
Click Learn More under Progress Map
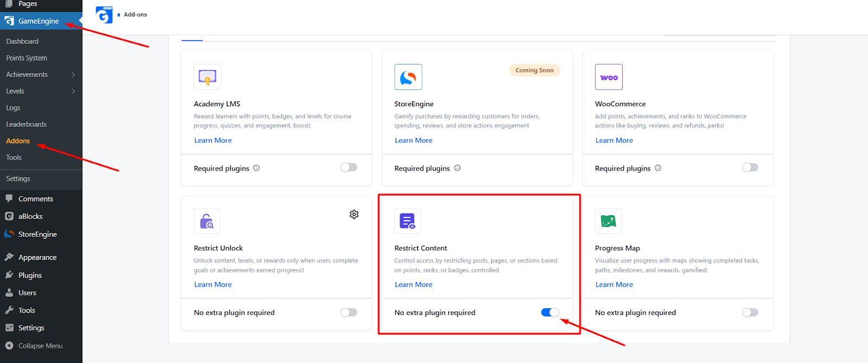pos(614,284)
